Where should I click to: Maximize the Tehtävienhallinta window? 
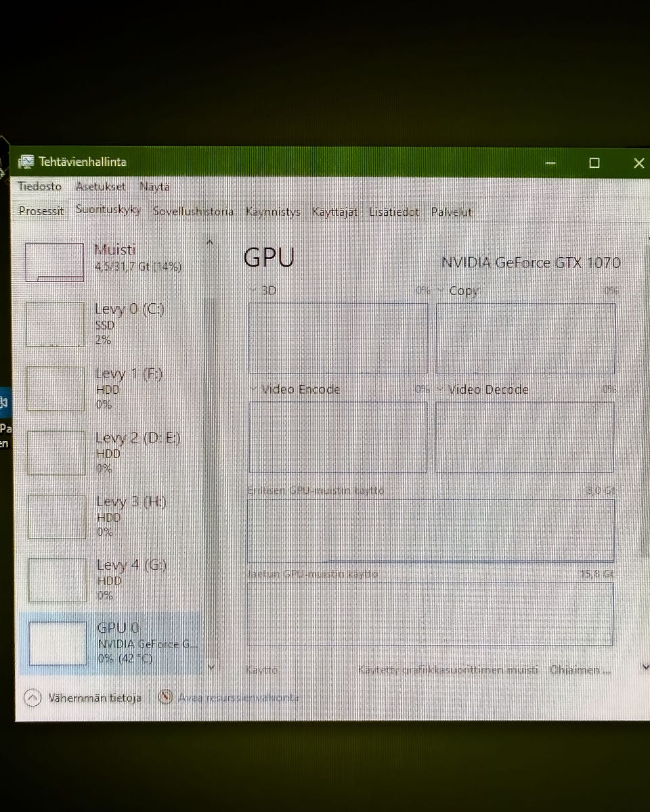594,163
